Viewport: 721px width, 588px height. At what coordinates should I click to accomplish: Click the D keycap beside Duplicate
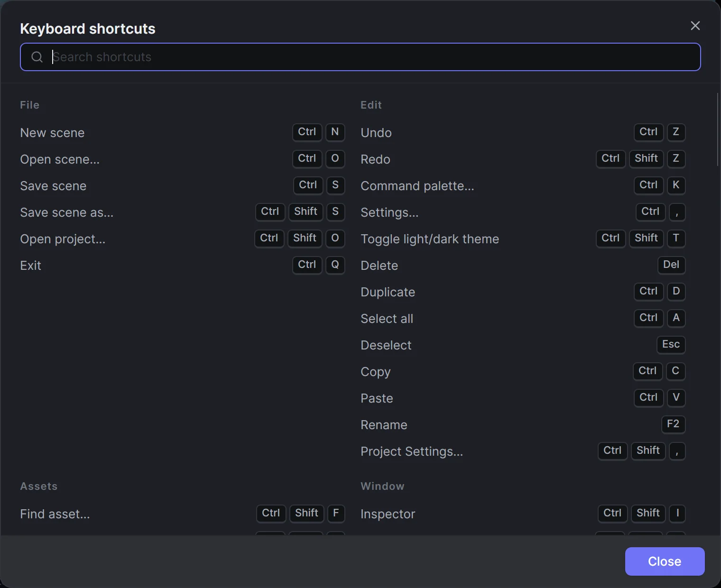click(x=676, y=291)
